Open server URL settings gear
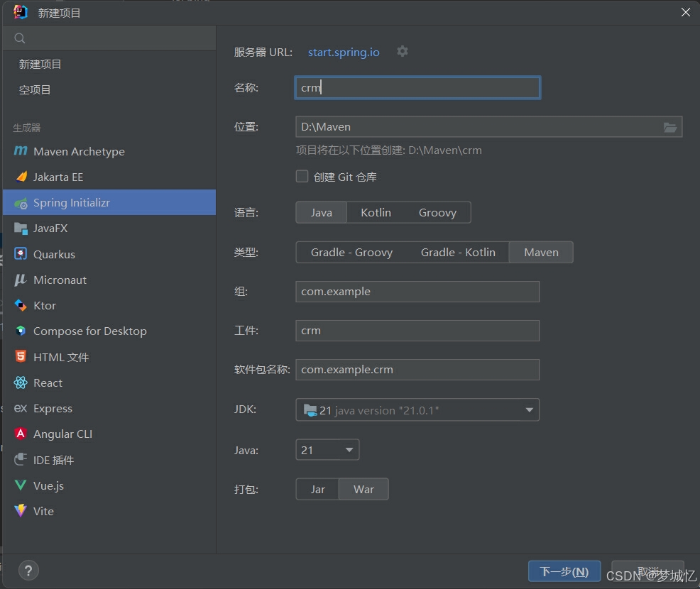The image size is (700, 589). coord(403,51)
